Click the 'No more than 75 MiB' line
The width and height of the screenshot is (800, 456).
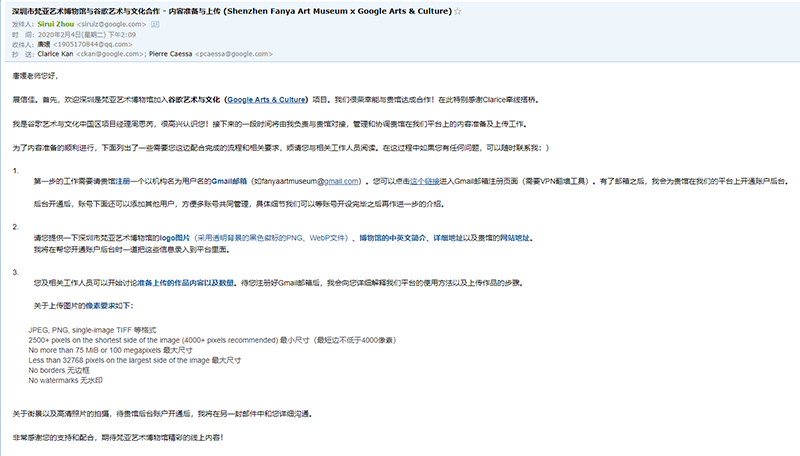coord(111,350)
